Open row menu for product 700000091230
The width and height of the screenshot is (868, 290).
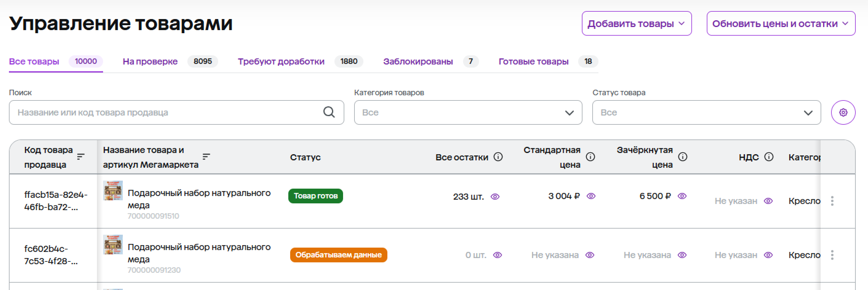[x=832, y=255]
